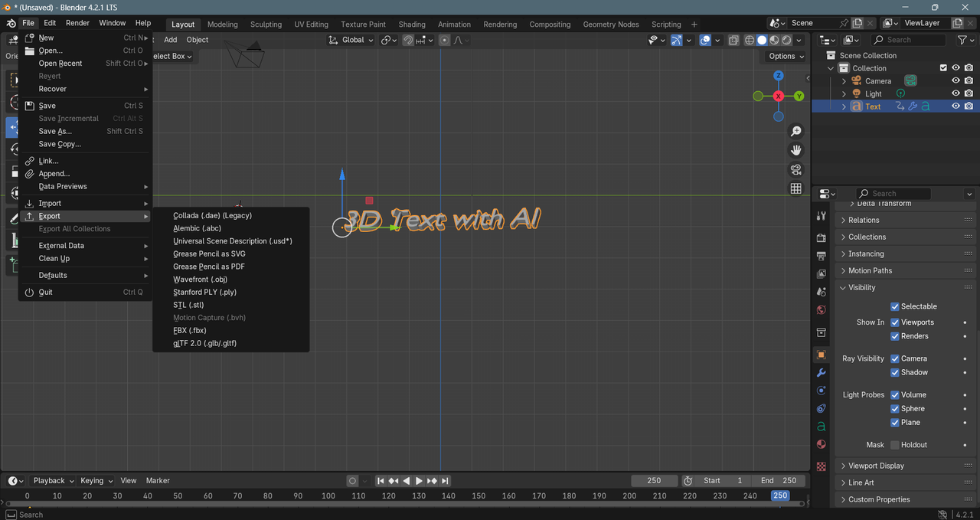This screenshot has width=980, height=520.
Task: Switch orthographic/perspective grid icon
Action: pyautogui.click(x=796, y=188)
